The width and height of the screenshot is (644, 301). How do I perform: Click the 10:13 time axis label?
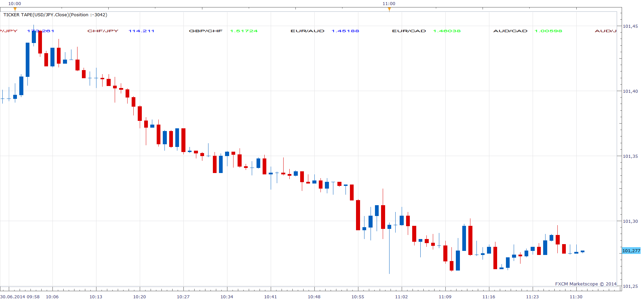pos(96,297)
